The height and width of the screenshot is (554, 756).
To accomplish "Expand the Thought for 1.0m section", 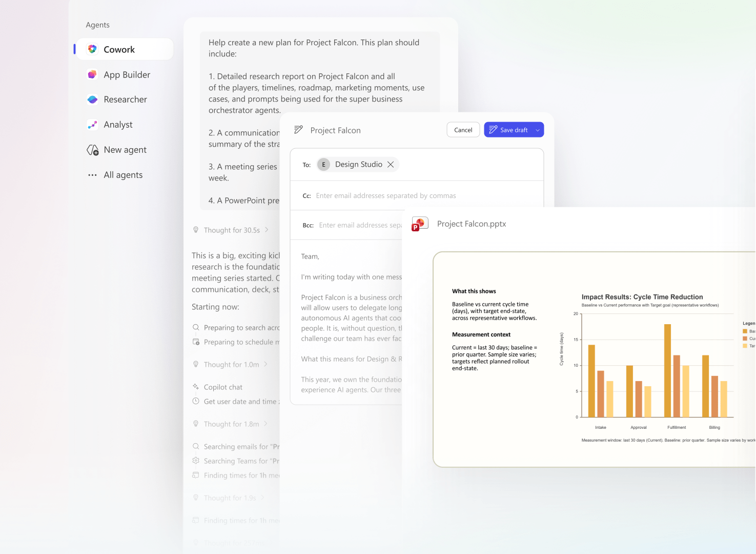I will 265,364.
